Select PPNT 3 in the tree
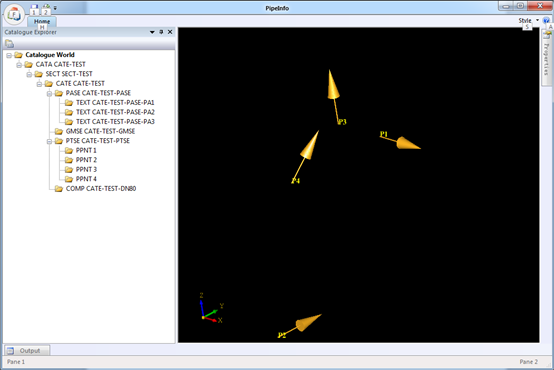Image resolution: width=554 pixels, height=370 pixels. (x=86, y=169)
